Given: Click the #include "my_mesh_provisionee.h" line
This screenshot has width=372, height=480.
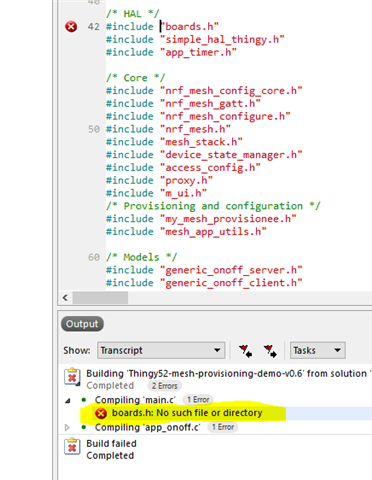Looking at the screenshot, I should tap(201, 219).
